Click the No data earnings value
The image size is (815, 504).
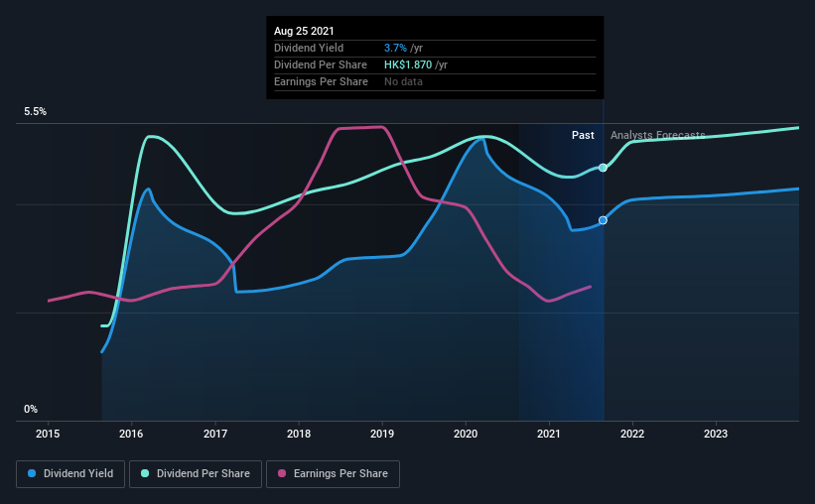point(403,82)
